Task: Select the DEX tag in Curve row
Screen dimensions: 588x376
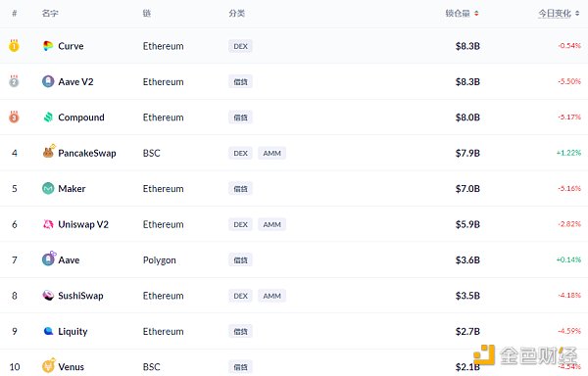Action: point(240,46)
